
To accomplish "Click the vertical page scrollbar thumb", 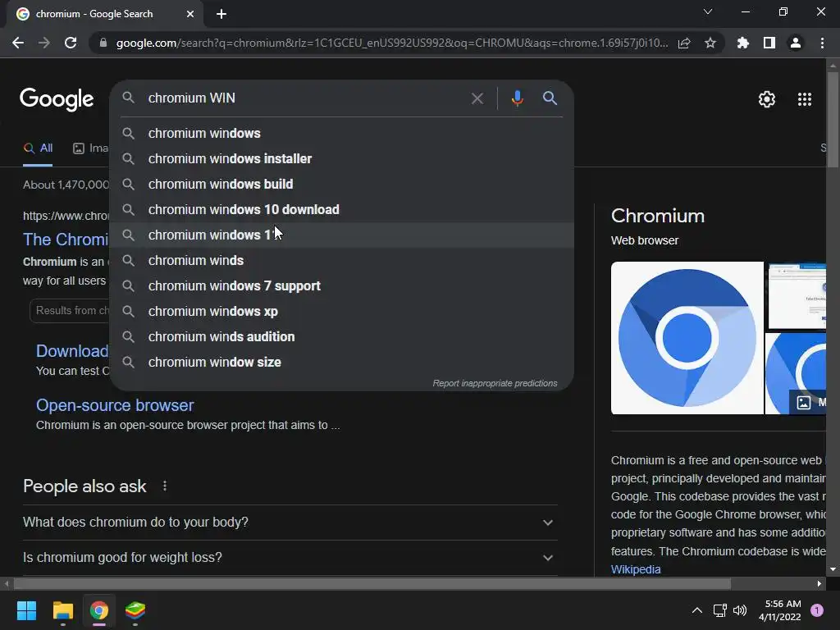I will (833, 121).
